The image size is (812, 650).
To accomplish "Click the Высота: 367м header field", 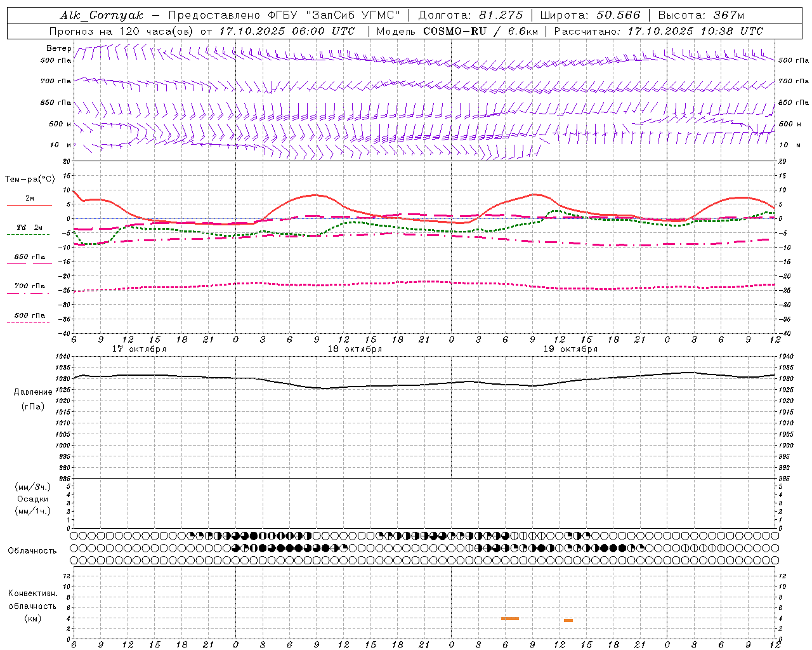I will coord(701,15).
